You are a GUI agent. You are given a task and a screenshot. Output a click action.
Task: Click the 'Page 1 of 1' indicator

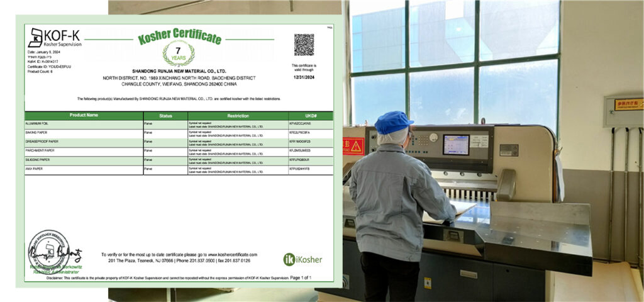coord(301,277)
